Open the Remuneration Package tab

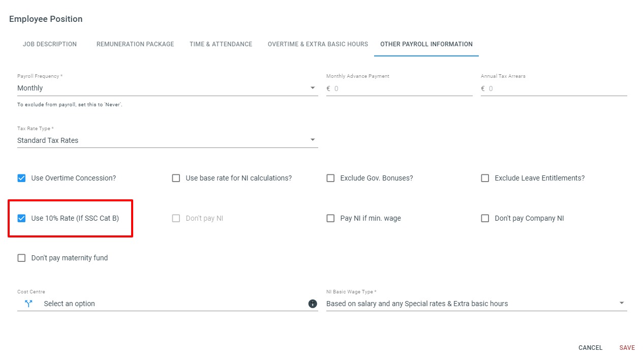tap(135, 44)
